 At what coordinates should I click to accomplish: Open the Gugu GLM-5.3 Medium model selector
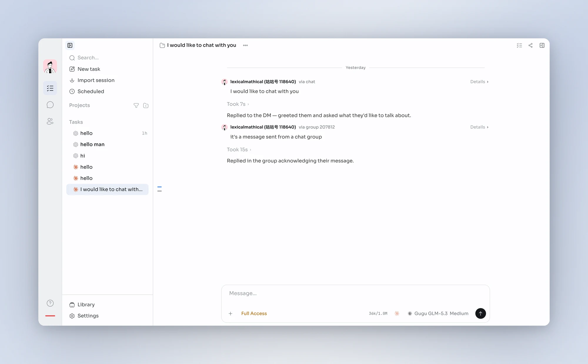(x=438, y=313)
